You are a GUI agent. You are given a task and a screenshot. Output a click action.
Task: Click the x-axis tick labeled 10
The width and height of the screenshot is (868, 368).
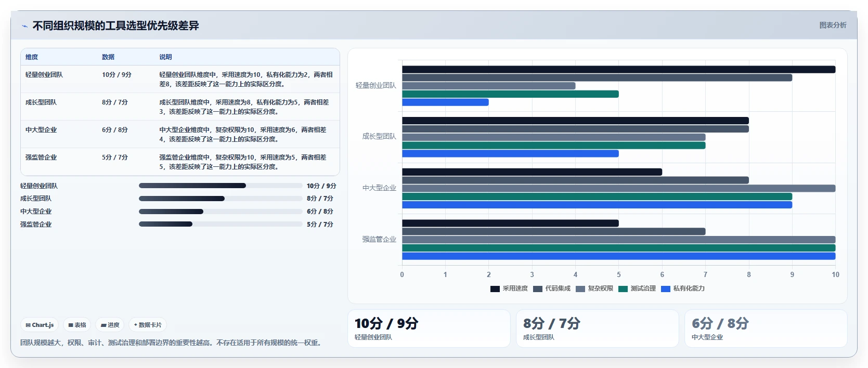[835, 275]
